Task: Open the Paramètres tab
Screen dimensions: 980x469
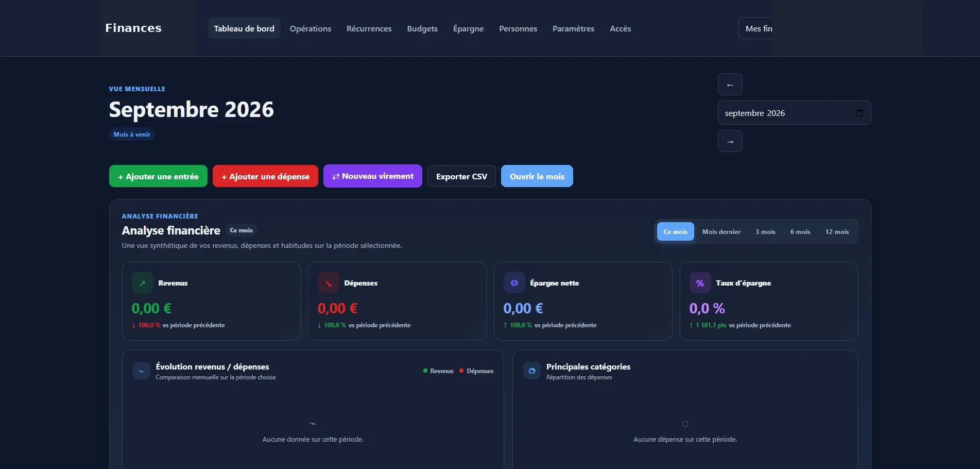Action: [x=574, y=28]
